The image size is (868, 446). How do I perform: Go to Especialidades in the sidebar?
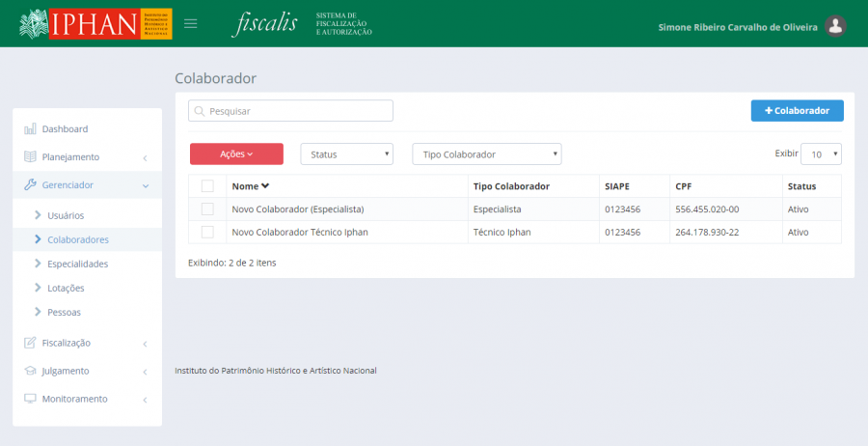[77, 264]
